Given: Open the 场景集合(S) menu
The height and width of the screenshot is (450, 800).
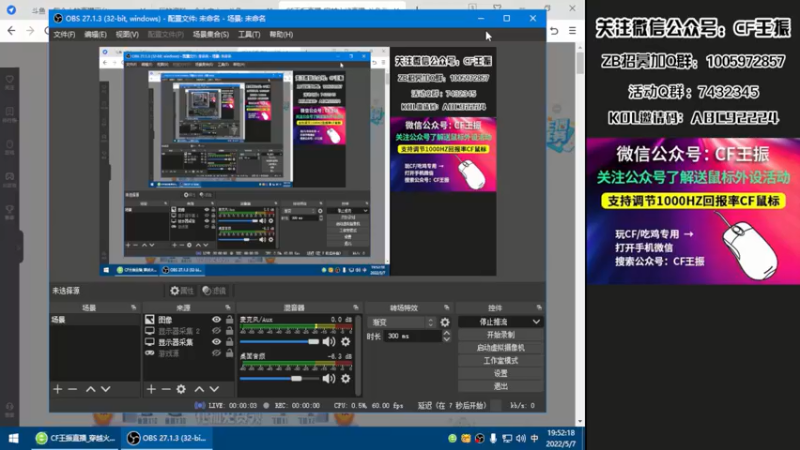Looking at the screenshot, I should click(x=211, y=34).
